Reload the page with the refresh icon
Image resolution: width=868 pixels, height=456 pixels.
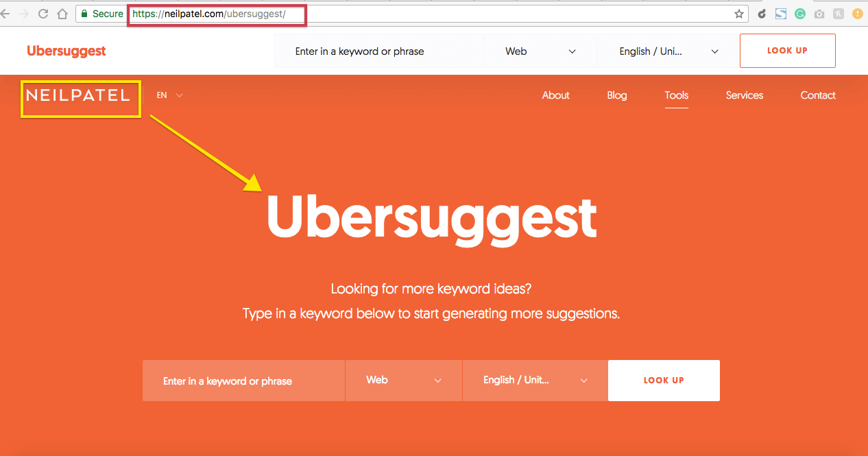point(43,14)
